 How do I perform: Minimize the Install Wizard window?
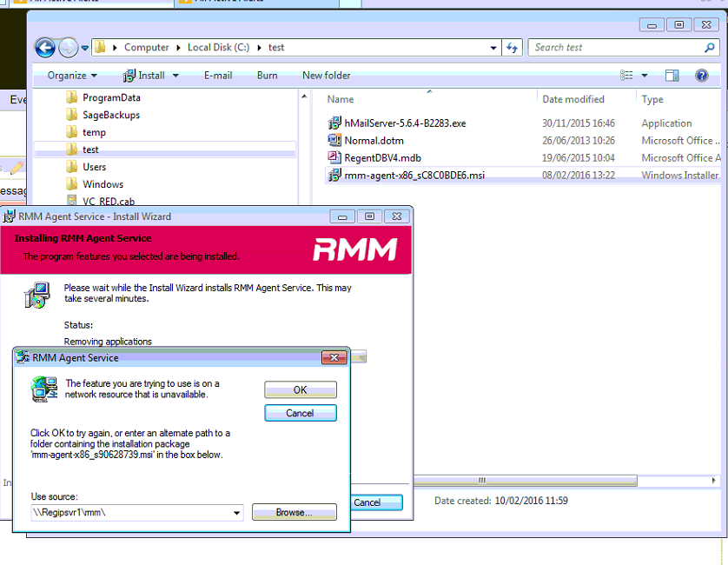[342, 216]
